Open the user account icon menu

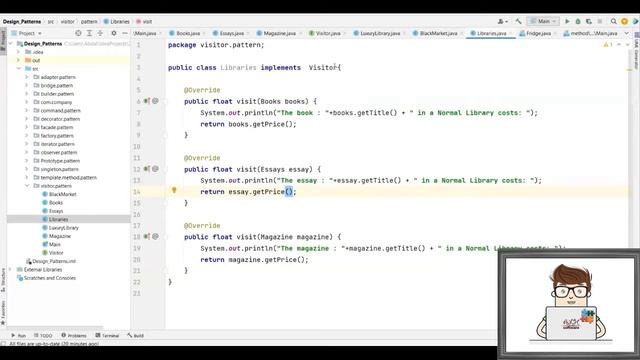point(502,21)
